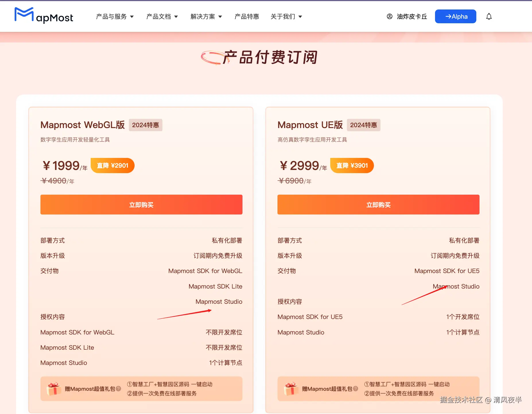The image size is (532, 414).
Task: Click the 2024特惠 badge on WebGL版
Action: pyautogui.click(x=145, y=125)
